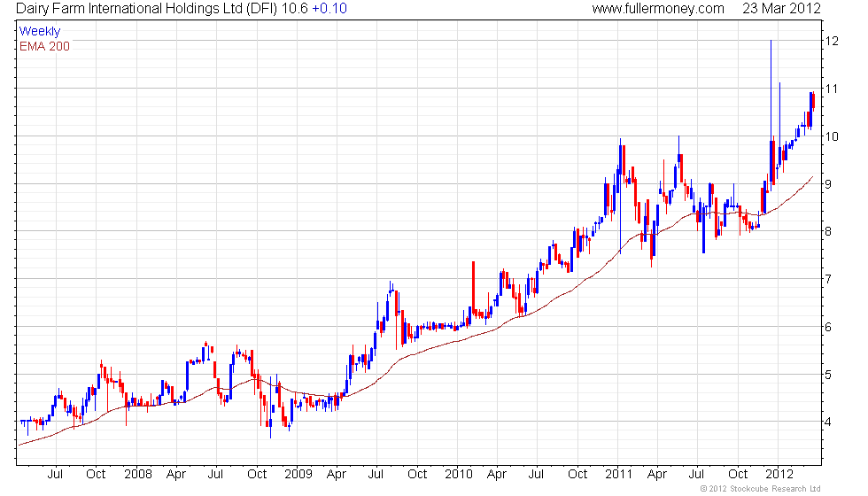Select the EMA 200 legend label
This screenshot has height=496, width=868.
tap(45, 46)
